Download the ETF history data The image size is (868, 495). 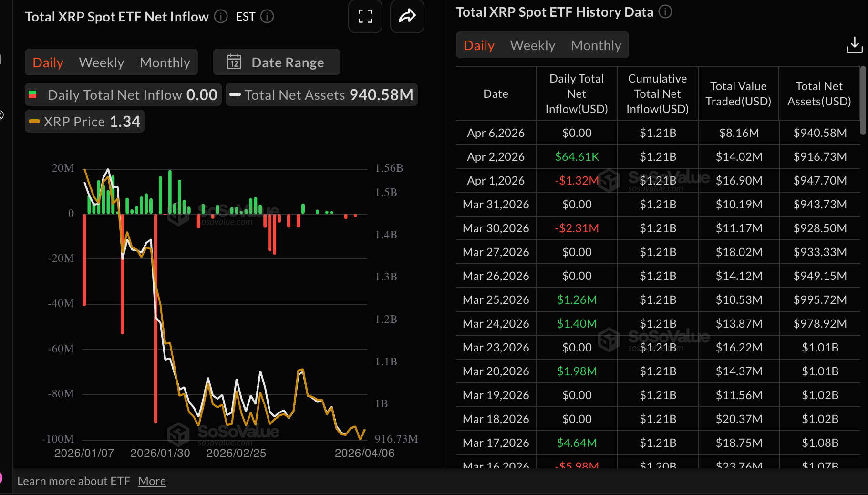pos(854,45)
